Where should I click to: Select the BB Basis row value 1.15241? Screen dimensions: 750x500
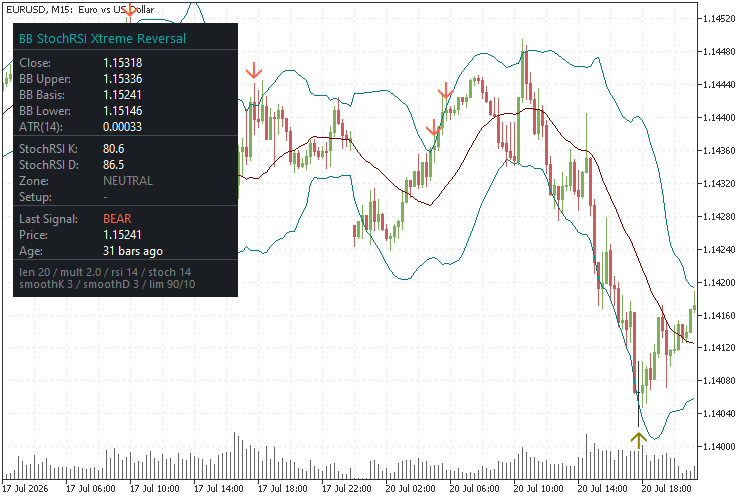point(122,95)
